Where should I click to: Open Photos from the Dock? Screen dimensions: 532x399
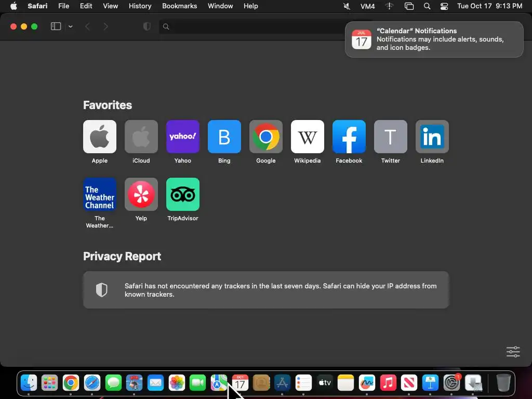click(x=177, y=383)
